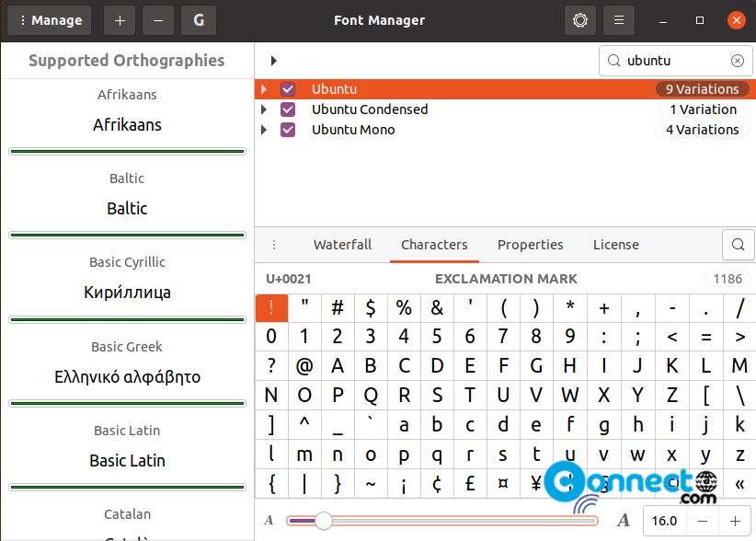Open the Manage menu button
This screenshot has height=541, width=756.
click(x=49, y=20)
